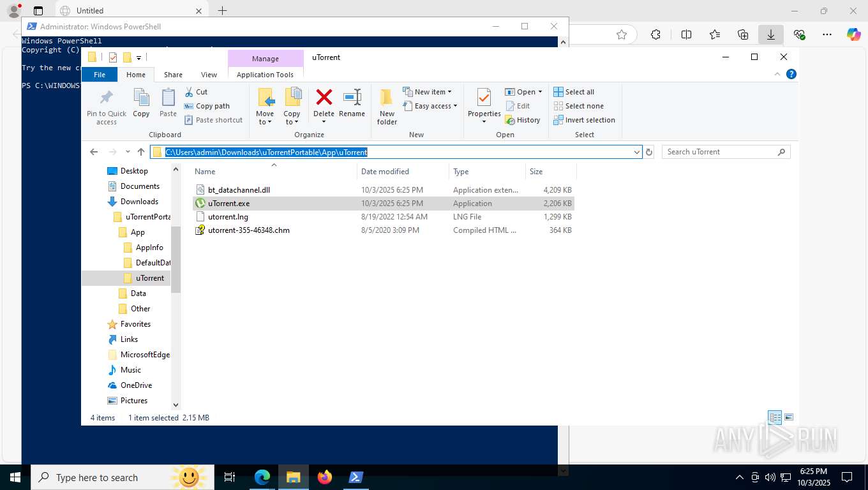868x490 pixels.
Task: Click Paste shortcut command
Action: tap(213, 120)
